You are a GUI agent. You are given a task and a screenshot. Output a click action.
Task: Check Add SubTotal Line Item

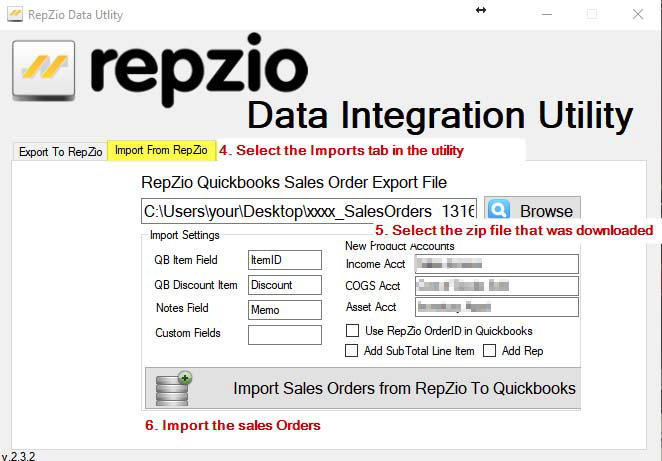351,350
